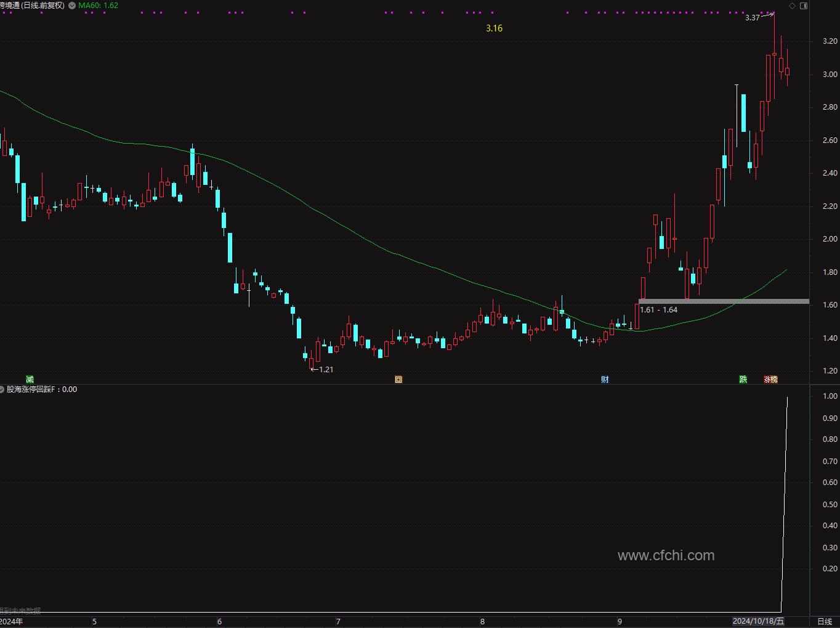Click month 7 on the time axis

338,621
